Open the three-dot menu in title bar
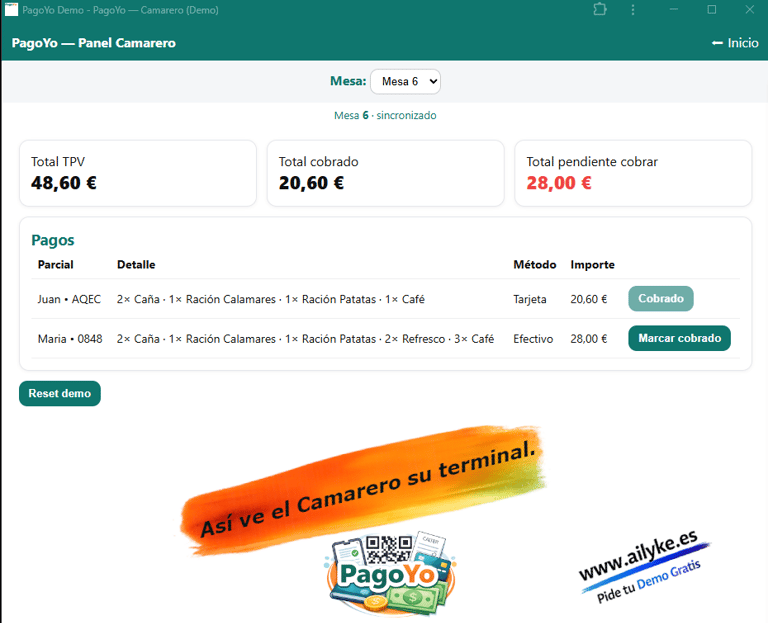This screenshot has height=623, width=768. click(633, 10)
